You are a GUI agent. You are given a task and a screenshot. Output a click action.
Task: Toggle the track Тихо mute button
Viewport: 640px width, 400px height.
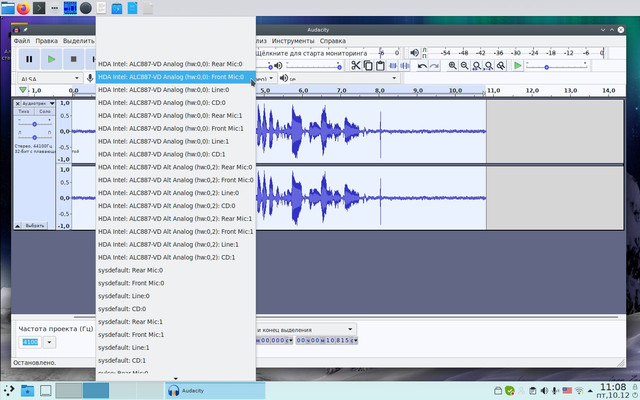[24, 111]
